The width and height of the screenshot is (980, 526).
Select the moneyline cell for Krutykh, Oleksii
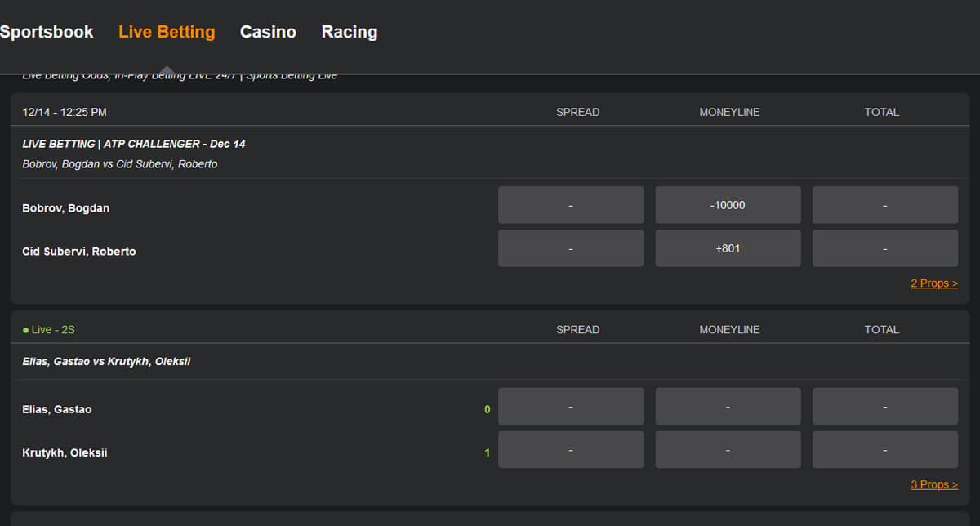pos(728,450)
